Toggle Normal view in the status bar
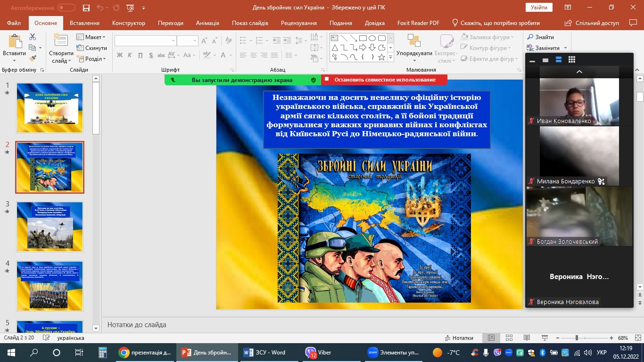This screenshot has width=644, height=362. (491, 338)
